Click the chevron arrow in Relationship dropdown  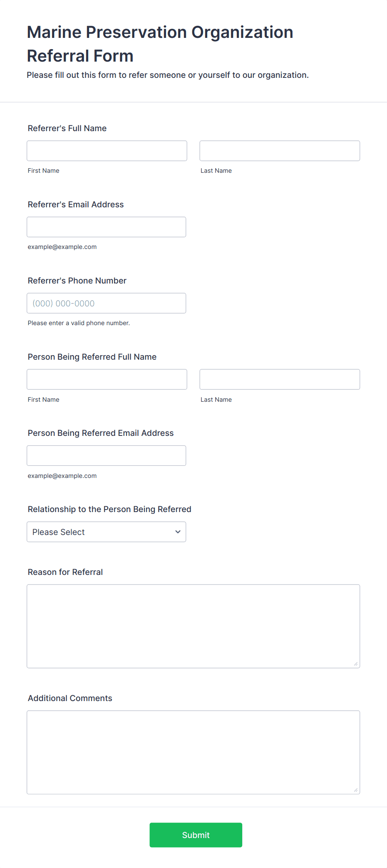(x=178, y=532)
